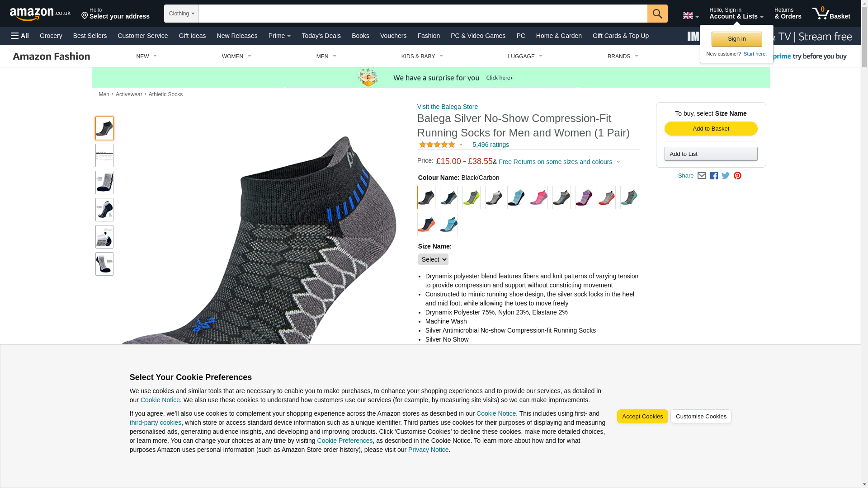Click into the search text field
The image size is (868, 488).
423,14
